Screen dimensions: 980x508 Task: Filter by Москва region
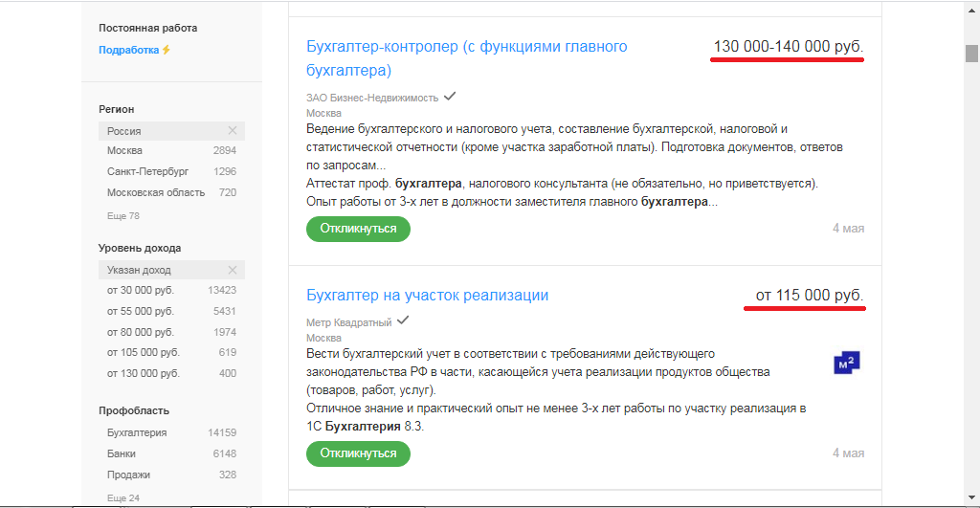coord(125,150)
